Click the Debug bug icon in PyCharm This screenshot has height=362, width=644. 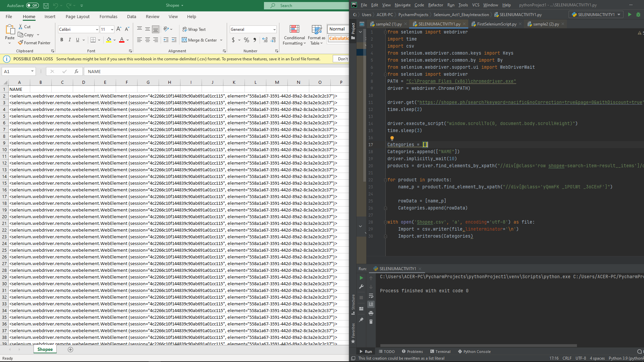pos(638,14)
